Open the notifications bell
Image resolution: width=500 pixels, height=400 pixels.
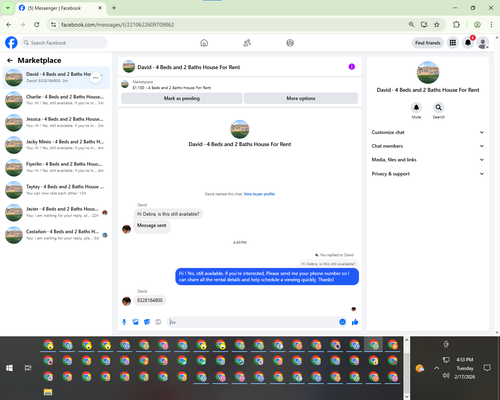[468, 43]
